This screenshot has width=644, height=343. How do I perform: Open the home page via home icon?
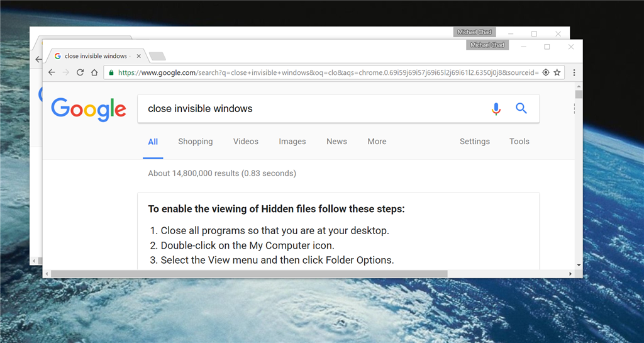point(94,72)
